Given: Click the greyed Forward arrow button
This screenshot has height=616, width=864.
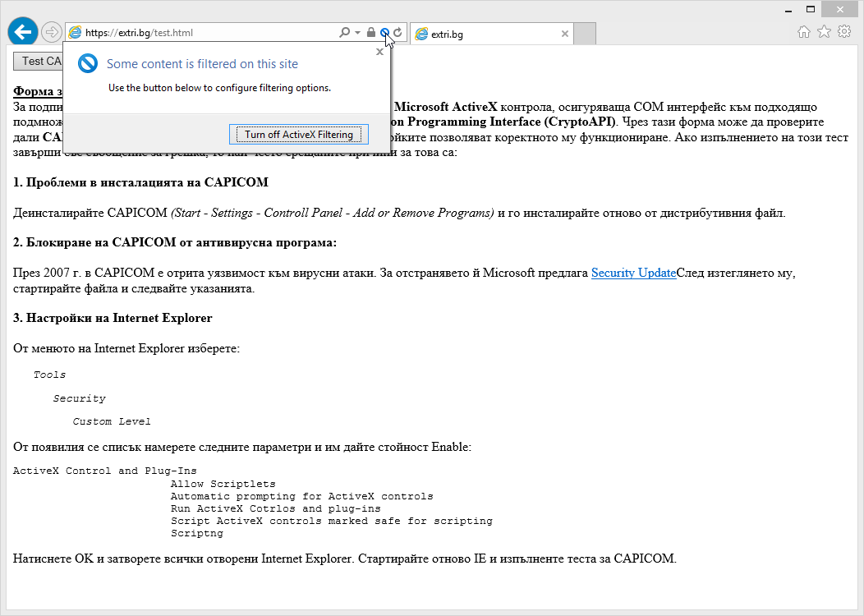Looking at the screenshot, I should (x=51, y=33).
